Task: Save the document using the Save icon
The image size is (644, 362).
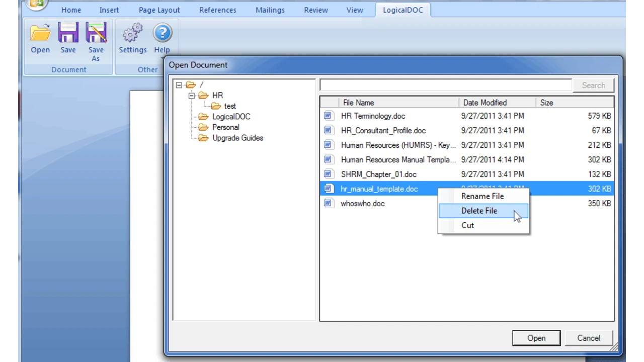Action: pos(68,33)
